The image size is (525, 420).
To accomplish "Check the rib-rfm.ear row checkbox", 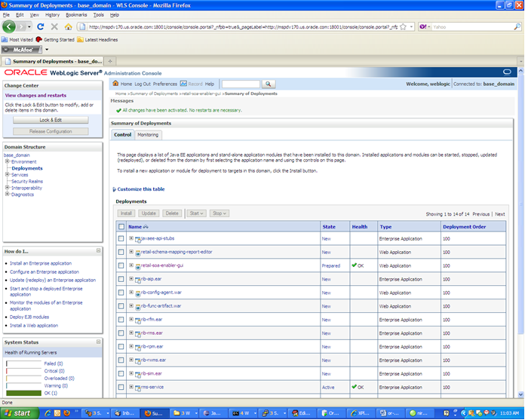I will tap(121, 320).
